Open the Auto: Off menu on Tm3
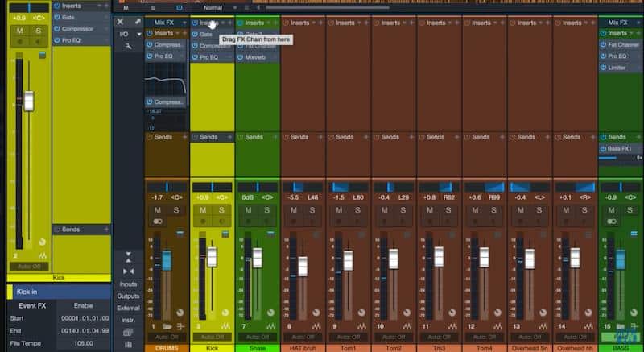Screen dimensions: 644x352 (439, 338)
